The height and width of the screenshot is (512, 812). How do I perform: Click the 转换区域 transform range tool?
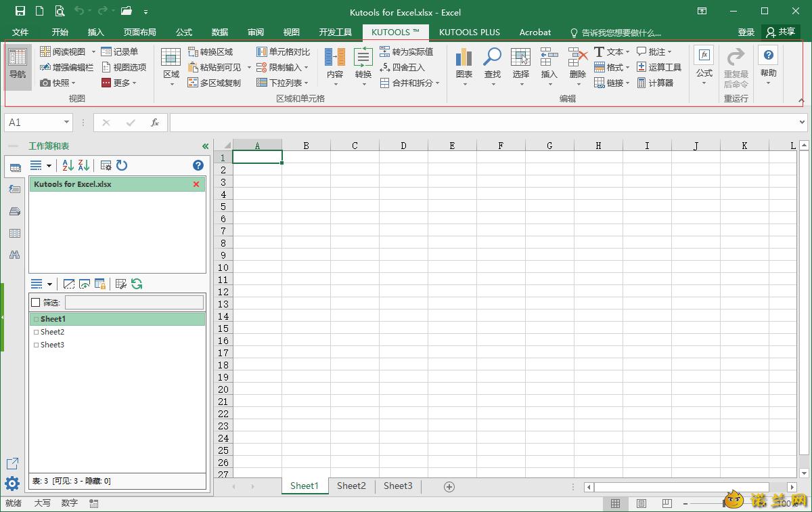pyautogui.click(x=210, y=51)
